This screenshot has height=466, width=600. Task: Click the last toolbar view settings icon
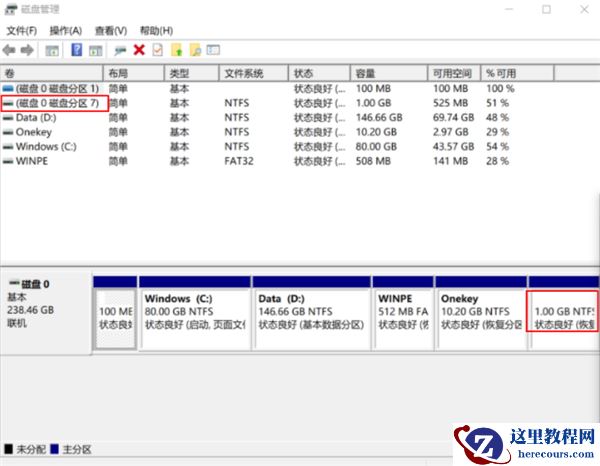[x=213, y=50]
